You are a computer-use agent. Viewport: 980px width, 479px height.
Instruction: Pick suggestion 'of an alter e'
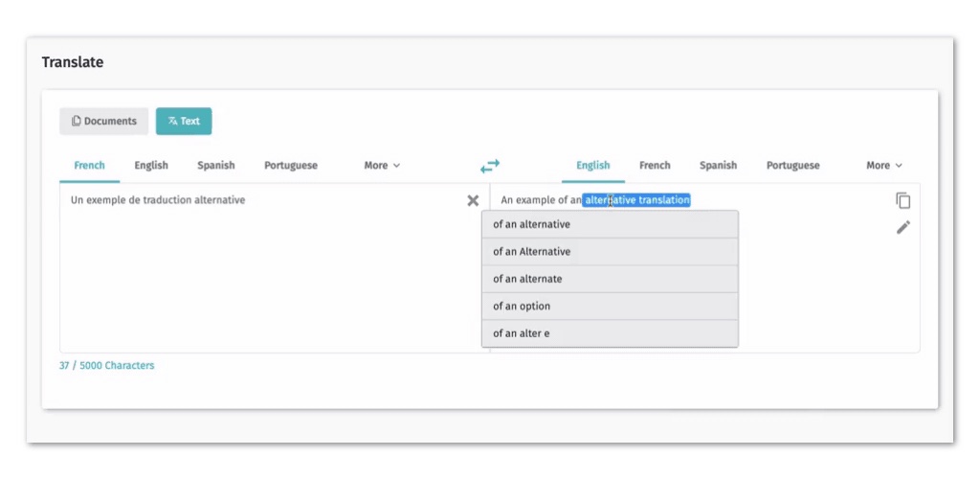[610, 333]
